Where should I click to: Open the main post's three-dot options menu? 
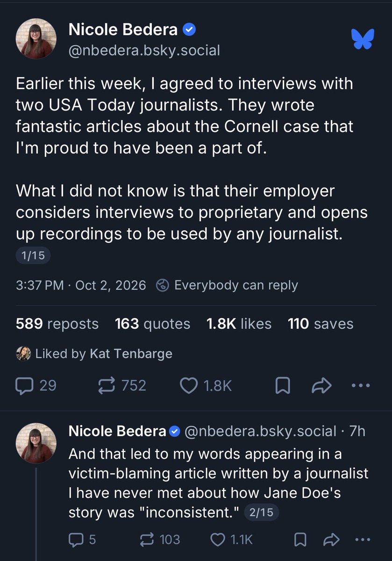click(360, 386)
